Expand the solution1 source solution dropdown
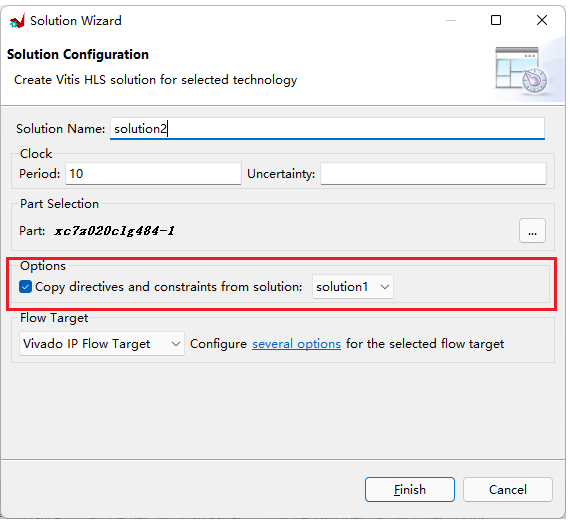The width and height of the screenshot is (570, 521). (352, 286)
